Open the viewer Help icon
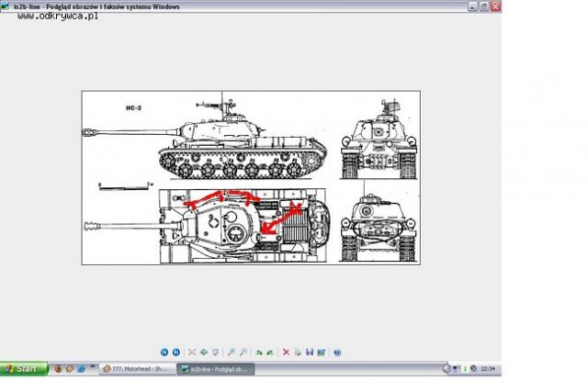This screenshot has width=588, height=392. (337, 352)
